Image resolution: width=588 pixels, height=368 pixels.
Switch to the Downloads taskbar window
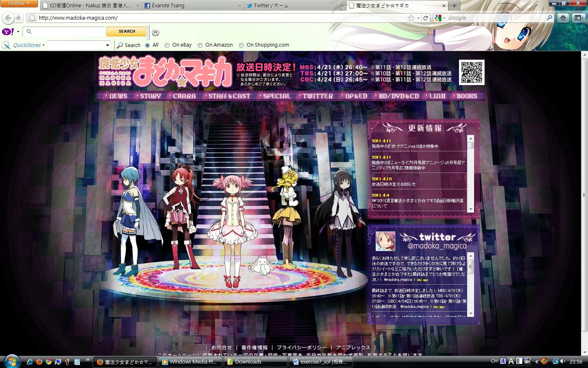click(x=256, y=361)
